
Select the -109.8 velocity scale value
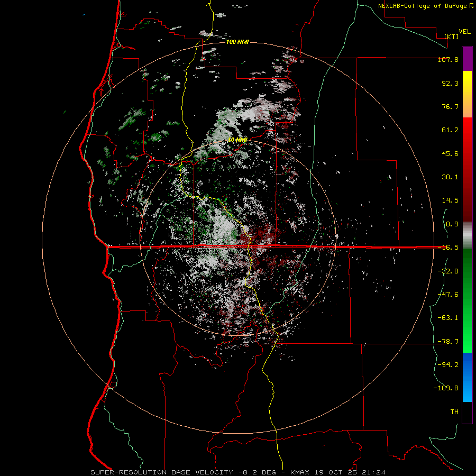(446, 388)
